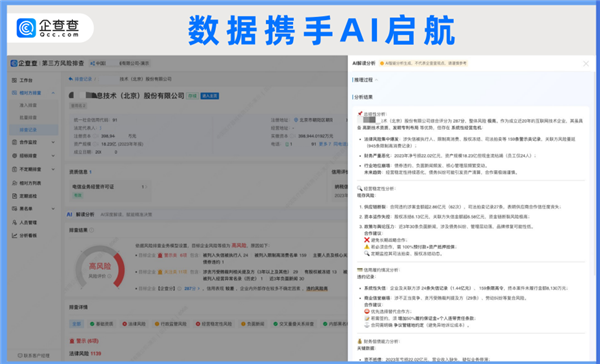Click the 287分 enterprise score link
The height and width of the screenshot is (364, 600).
pyautogui.click(x=192, y=289)
